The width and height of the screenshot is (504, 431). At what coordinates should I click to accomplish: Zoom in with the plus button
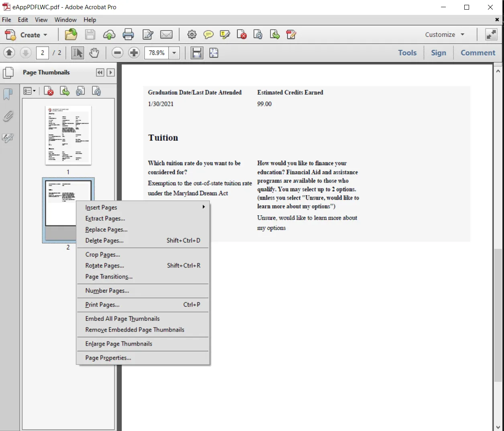(x=134, y=53)
